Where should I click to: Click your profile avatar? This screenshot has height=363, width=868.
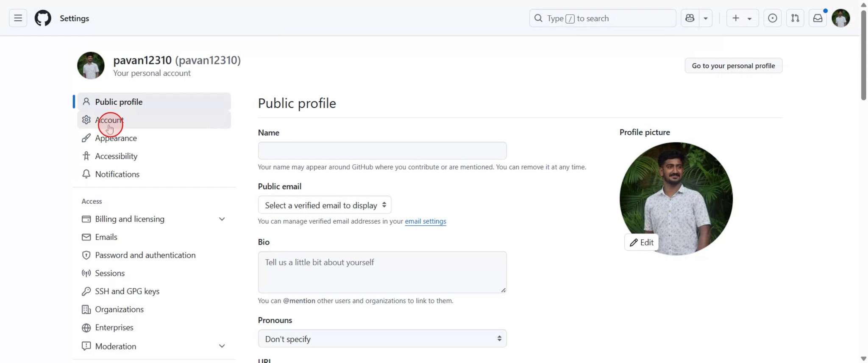(841, 18)
